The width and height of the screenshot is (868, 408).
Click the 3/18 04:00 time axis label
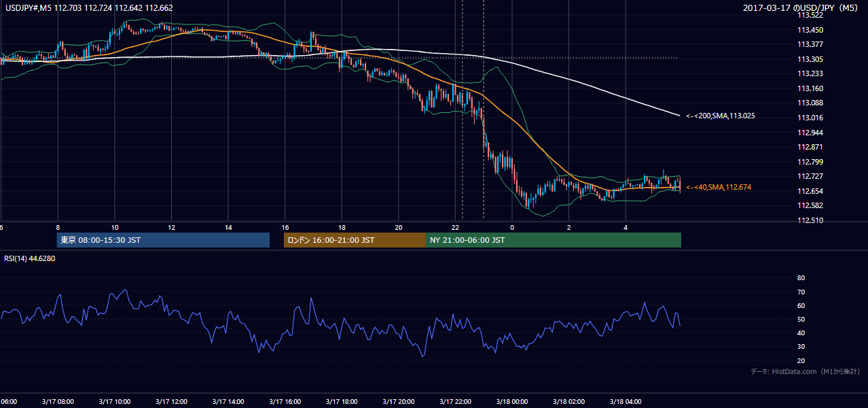[x=626, y=401]
